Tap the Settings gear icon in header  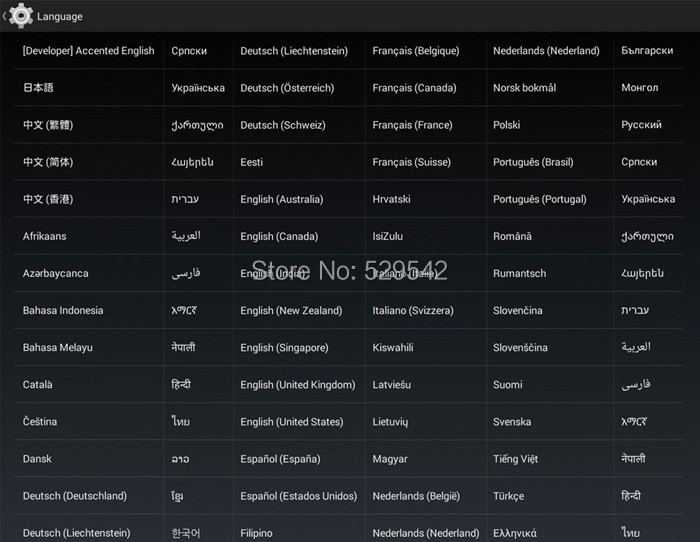(21, 15)
